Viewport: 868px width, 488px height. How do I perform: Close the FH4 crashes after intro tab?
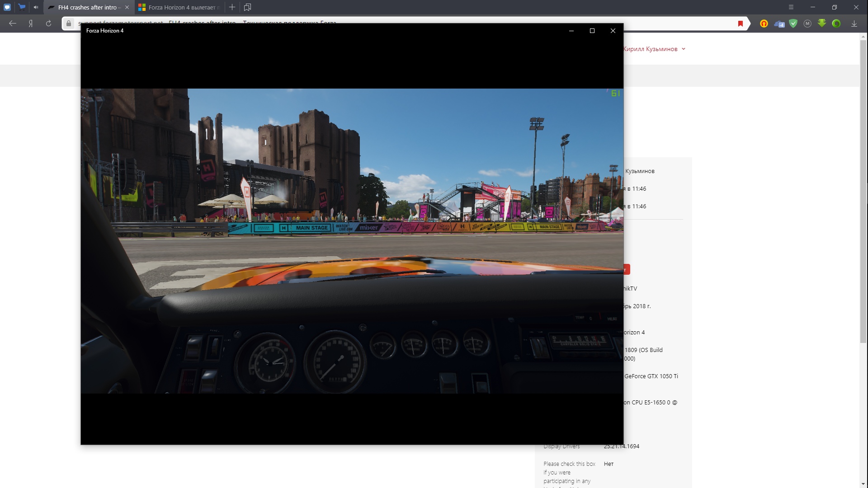point(127,7)
